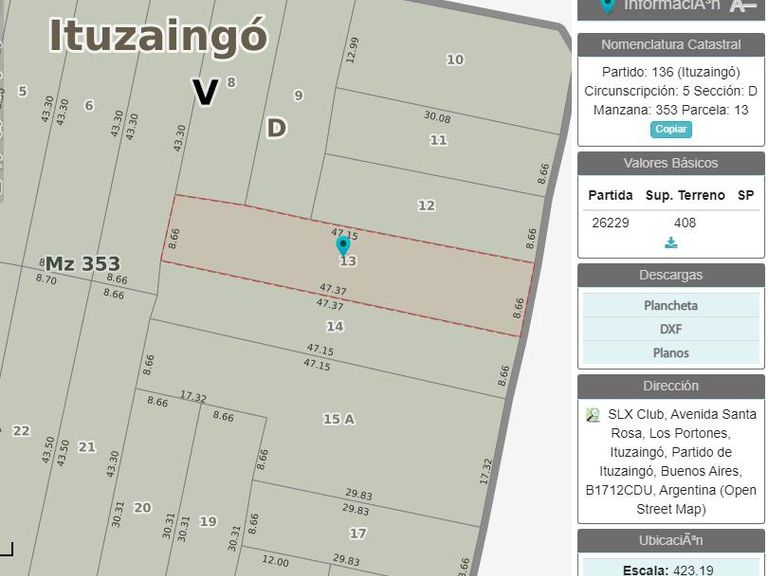
Task: Select parcel 12 on the map
Action: coord(426,205)
